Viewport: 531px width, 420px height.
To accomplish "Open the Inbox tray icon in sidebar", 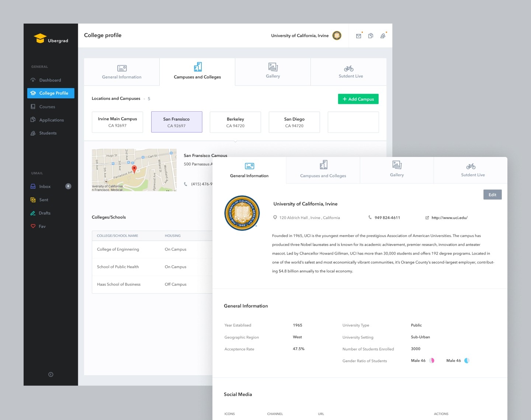I will [33, 186].
